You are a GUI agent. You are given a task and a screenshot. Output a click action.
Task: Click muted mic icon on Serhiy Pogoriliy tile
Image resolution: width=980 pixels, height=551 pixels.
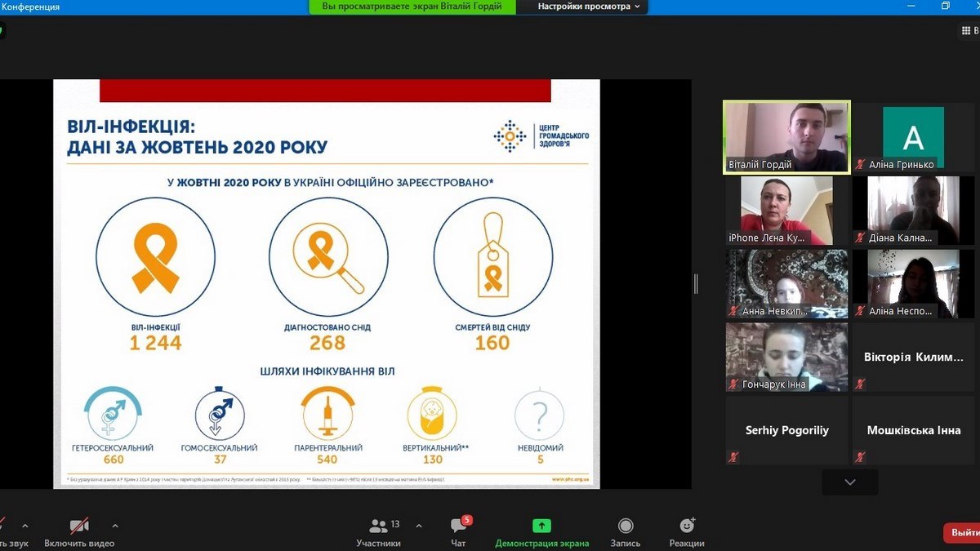click(733, 457)
